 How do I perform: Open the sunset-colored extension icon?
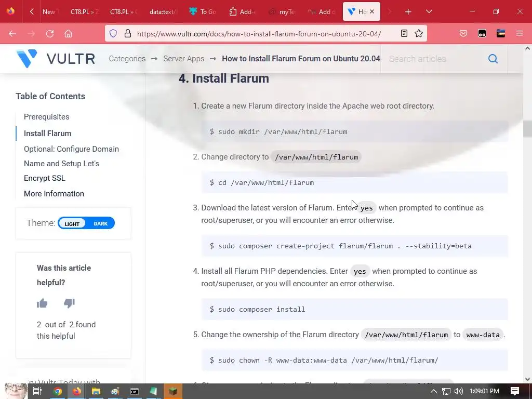click(500, 33)
